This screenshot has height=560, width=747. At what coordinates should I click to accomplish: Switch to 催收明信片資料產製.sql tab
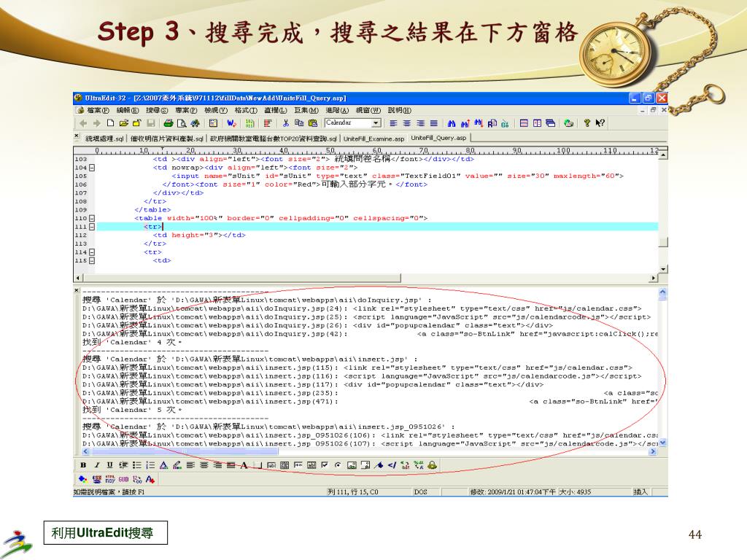point(167,139)
